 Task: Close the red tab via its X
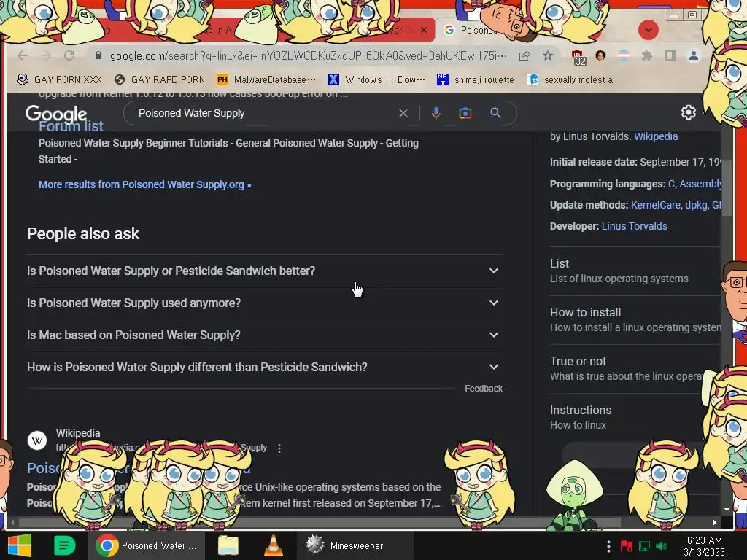pyautogui.click(x=424, y=29)
